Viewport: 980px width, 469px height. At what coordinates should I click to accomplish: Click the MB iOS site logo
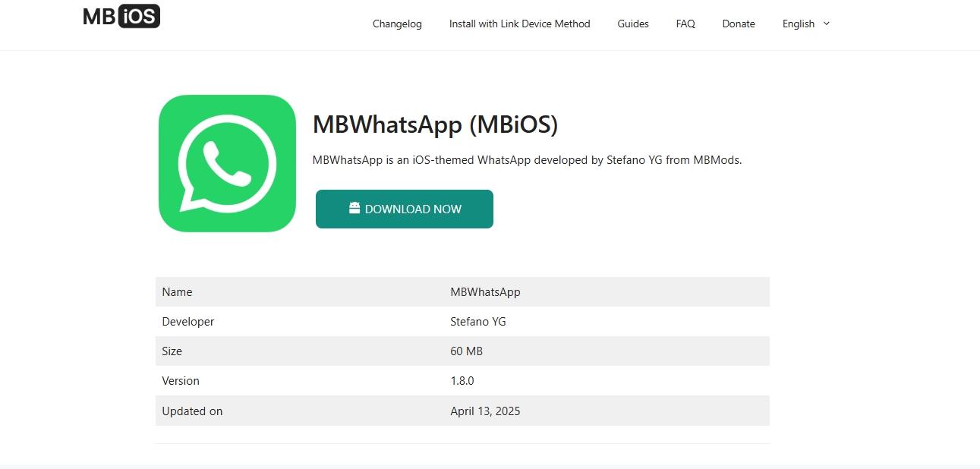tap(121, 16)
